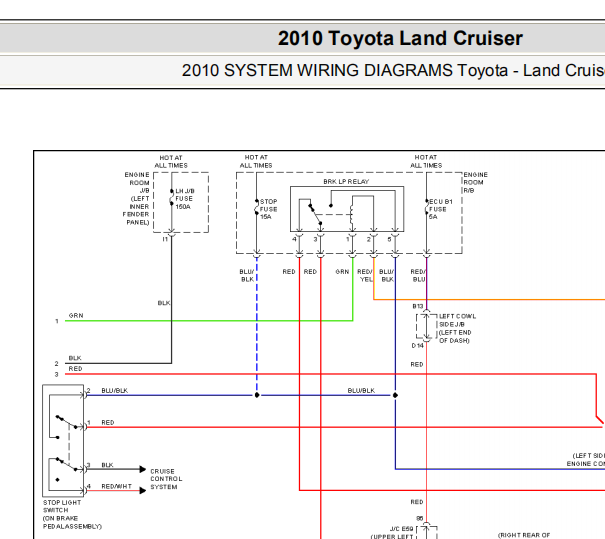Click "STOP LIGHT SWITCH (ON BRAKE PEDAL ASSEMBLY)" caption
Screen dimensions: 605x539
click(72, 514)
